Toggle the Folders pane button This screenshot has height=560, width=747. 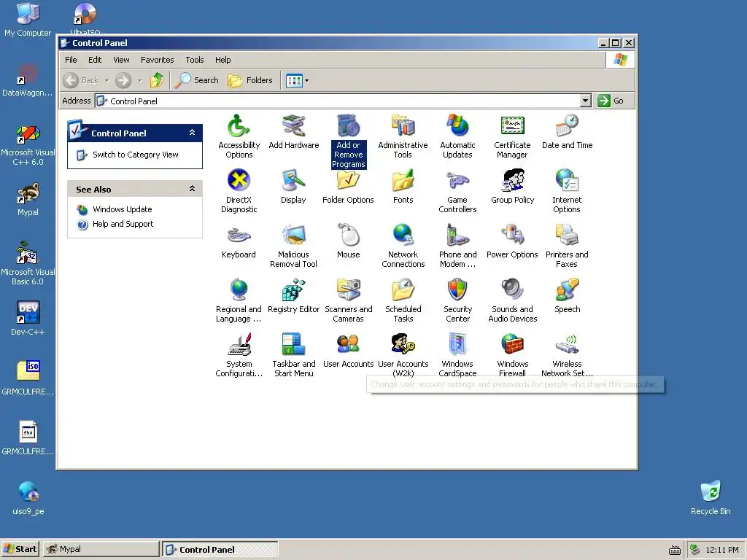tap(250, 80)
